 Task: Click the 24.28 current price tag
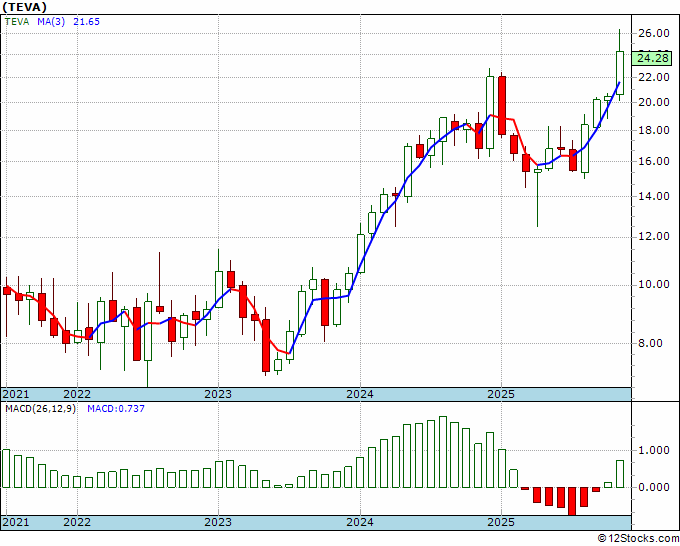point(651,58)
